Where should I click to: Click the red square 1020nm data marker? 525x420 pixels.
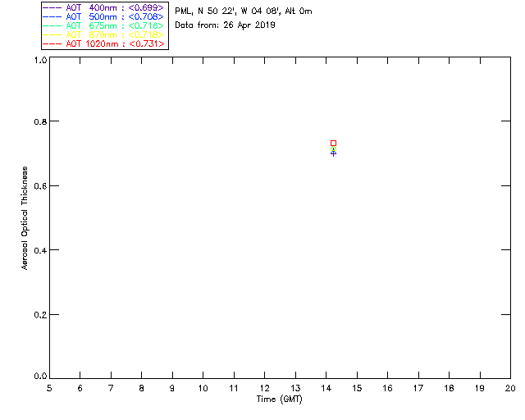click(333, 144)
